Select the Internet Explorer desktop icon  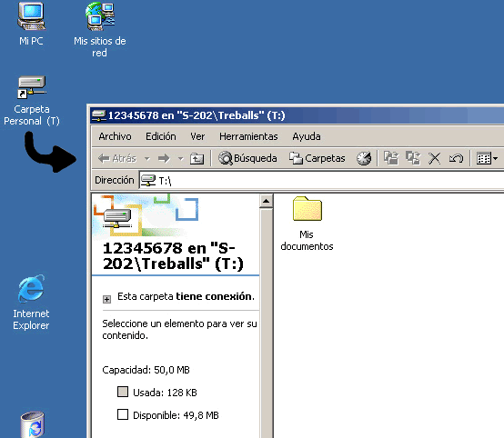(31, 303)
